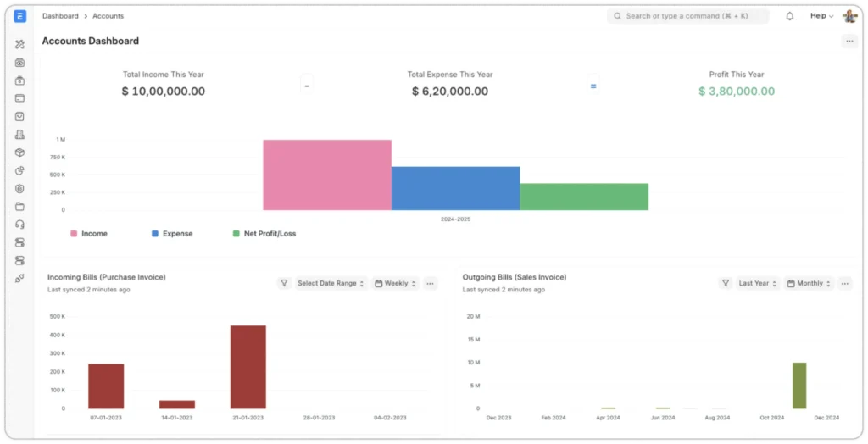Image resolution: width=868 pixels, height=444 pixels.
Task: Open the tools icon in the sidebar
Action: pyautogui.click(x=20, y=44)
